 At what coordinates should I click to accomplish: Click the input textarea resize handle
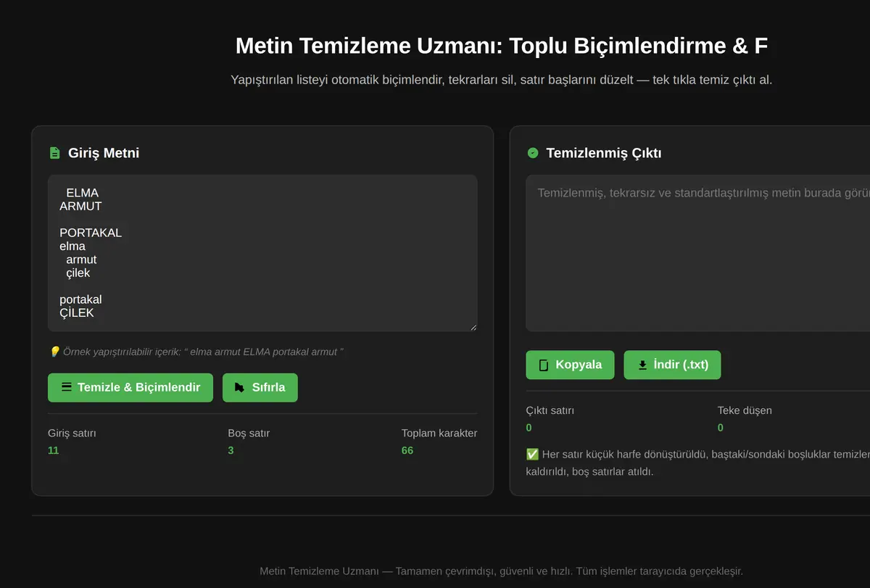[x=473, y=327]
